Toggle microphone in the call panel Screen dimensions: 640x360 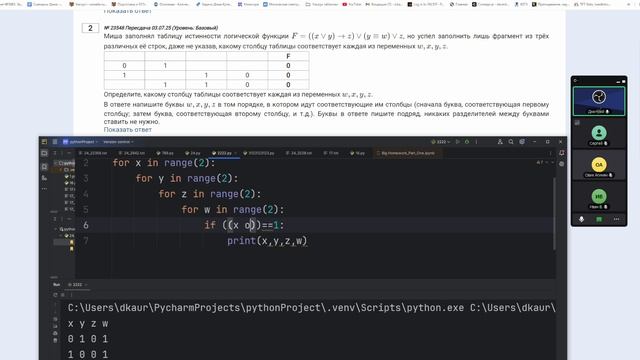point(581,220)
